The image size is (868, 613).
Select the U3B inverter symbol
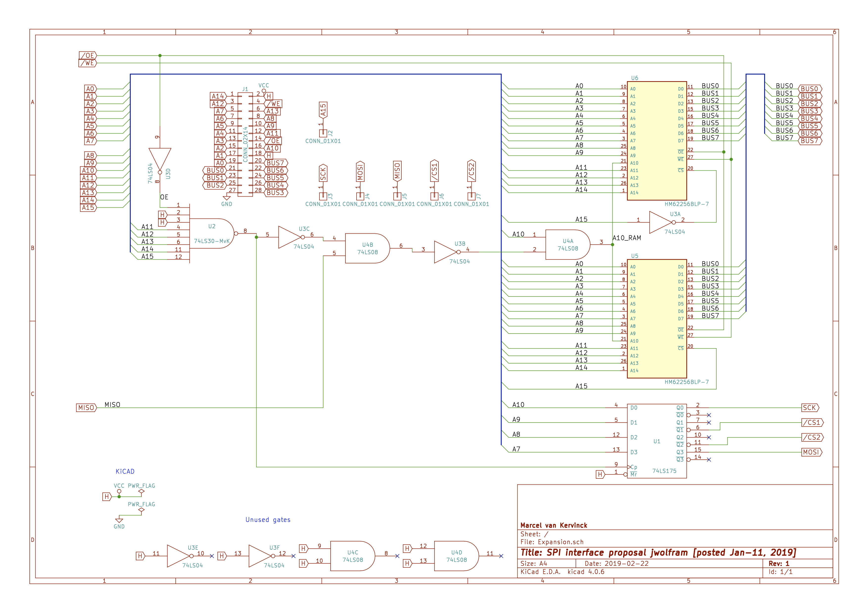pos(447,252)
